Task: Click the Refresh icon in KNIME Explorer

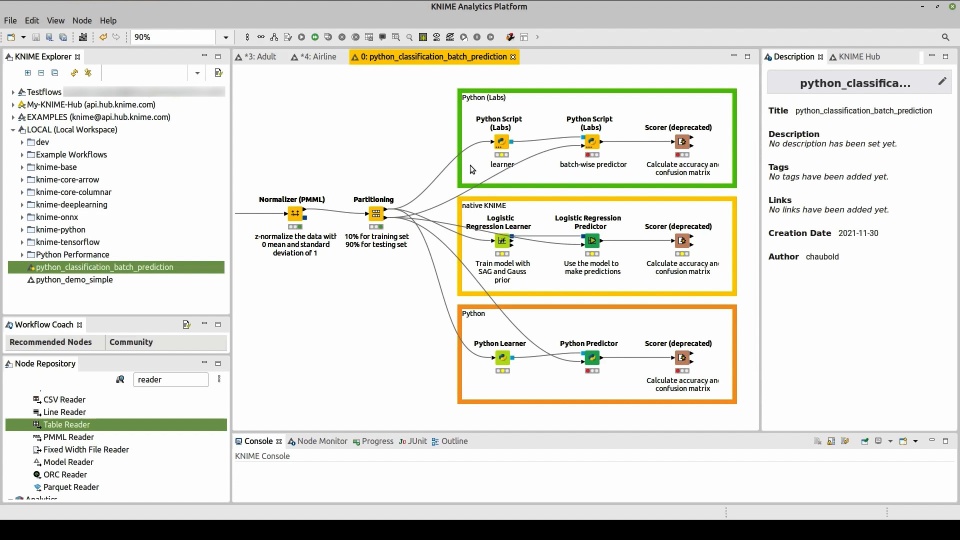Action: click(74, 73)
